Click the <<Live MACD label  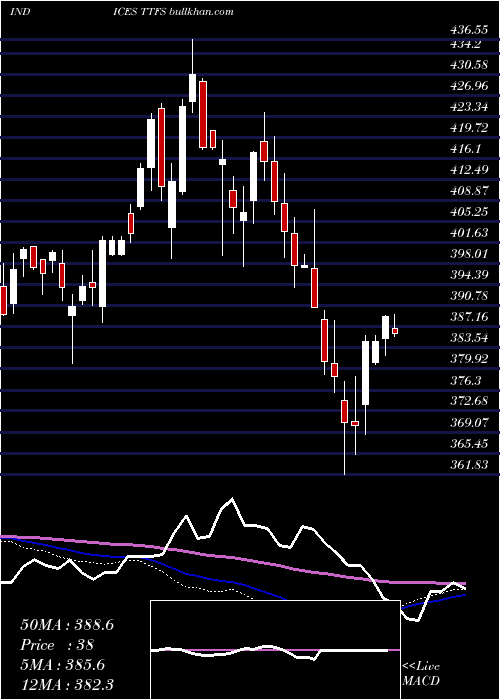tap(421, 674)
